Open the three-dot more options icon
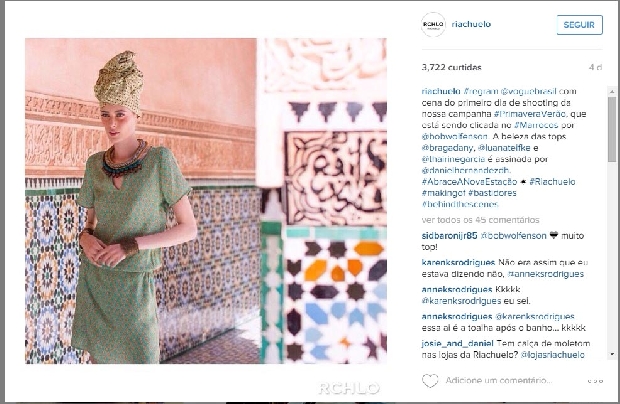This screenshot has height=404, width=620. pyautogui.click(x=595, y=381)
